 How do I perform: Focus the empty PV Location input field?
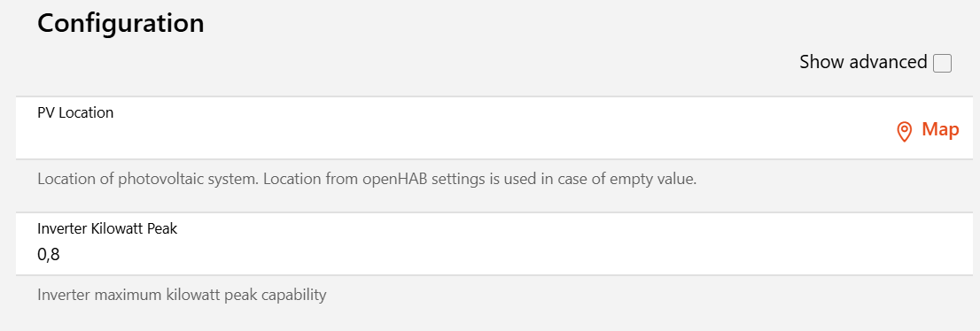pyautogui.click(x=456, y=135)
